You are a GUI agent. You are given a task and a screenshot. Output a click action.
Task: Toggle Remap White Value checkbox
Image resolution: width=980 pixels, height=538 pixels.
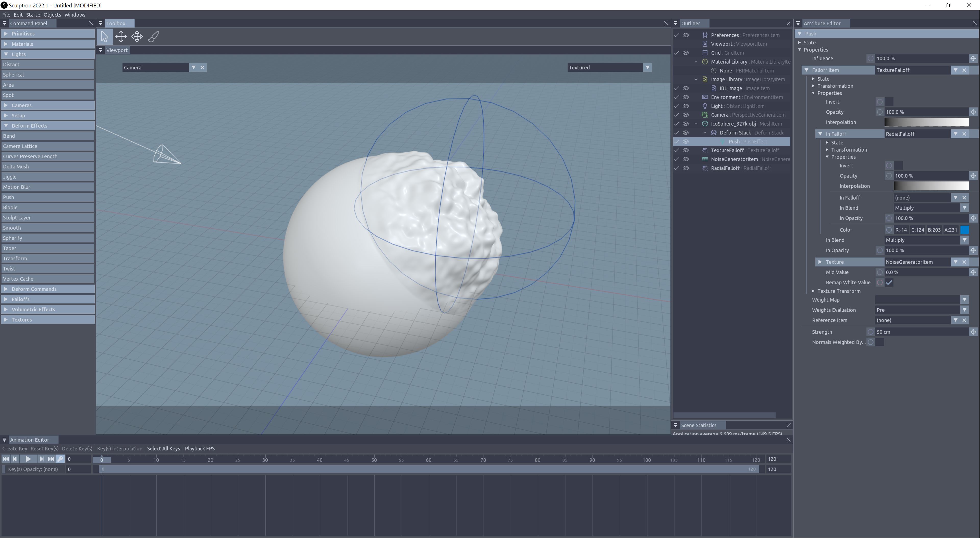(889, 283)
